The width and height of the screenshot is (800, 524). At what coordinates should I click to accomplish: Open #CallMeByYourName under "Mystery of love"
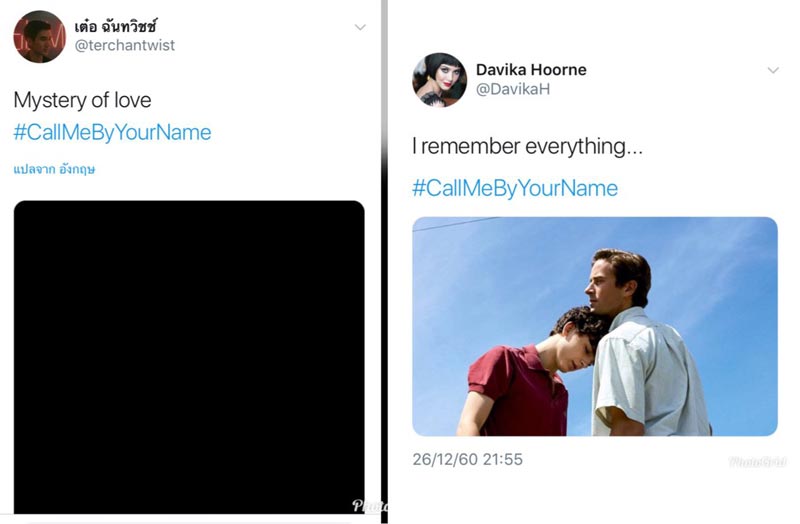pyautogui.click(x=112, y=133)
